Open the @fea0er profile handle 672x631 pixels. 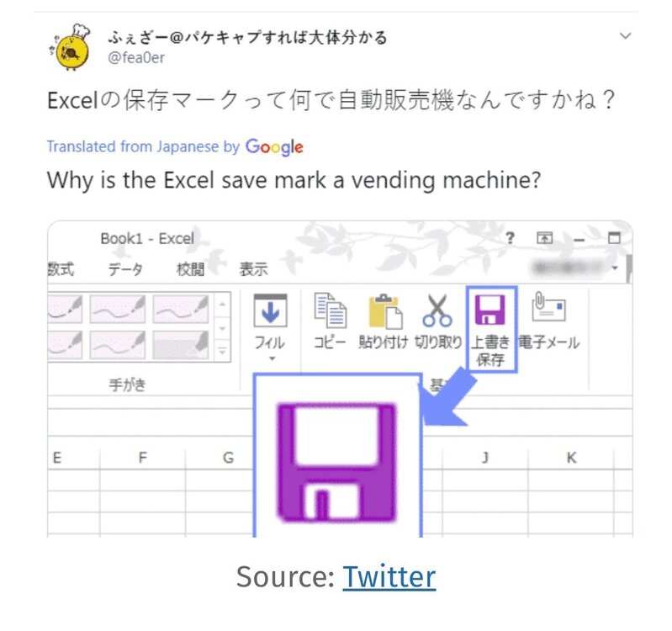[x=136, y=58]
